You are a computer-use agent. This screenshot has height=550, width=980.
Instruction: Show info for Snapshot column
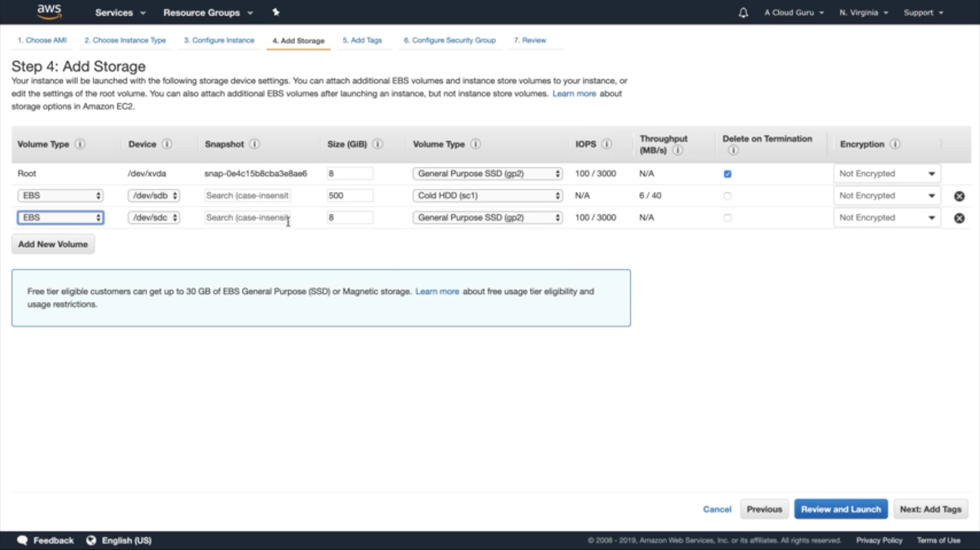tap(254, 144)
